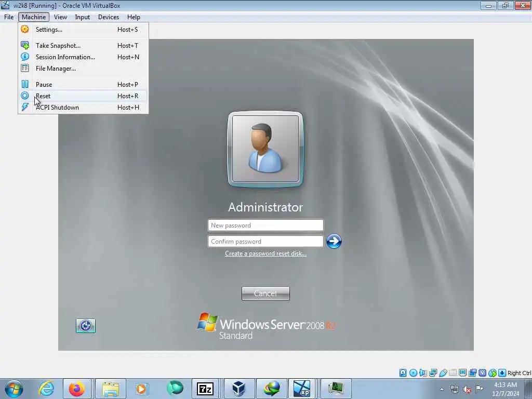Follow Create a password reset disk link
The width and height of the screenshot is (532, 399).
[x=265, y=254]
